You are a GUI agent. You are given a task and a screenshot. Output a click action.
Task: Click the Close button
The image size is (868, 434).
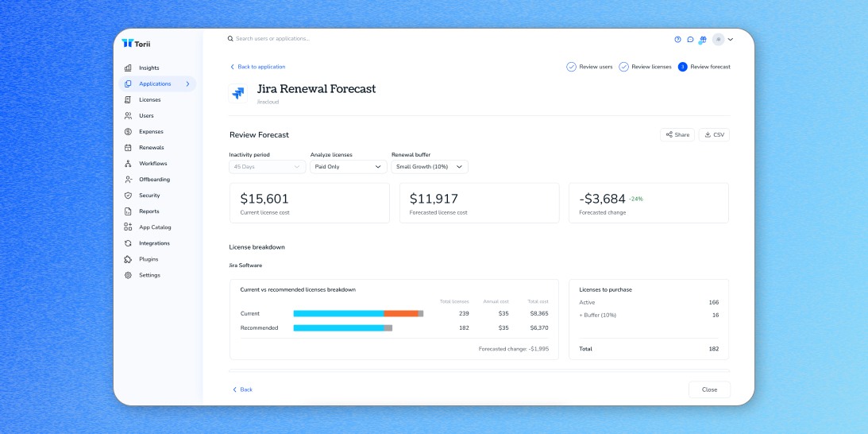coord(709,389)
